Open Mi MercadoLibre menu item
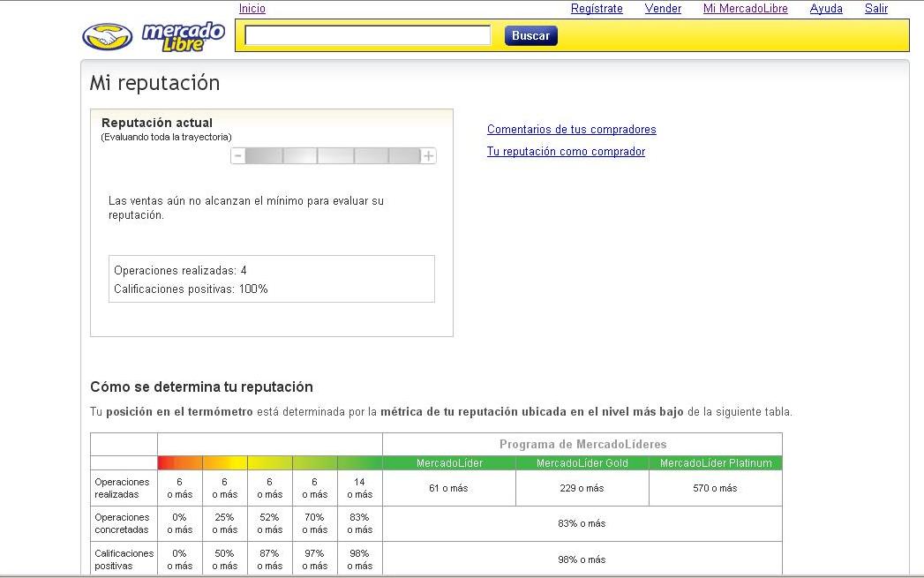The height and width of the screenshot is (578, 924). click(x=746, y=8)
